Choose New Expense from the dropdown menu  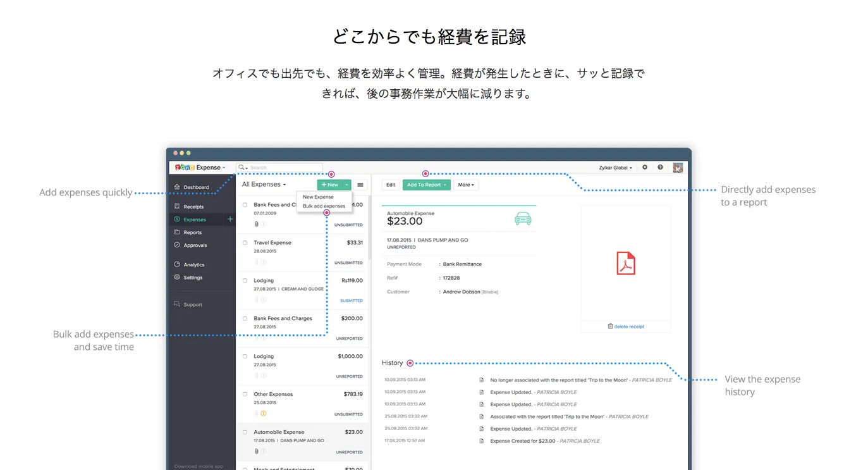(318, 197)
